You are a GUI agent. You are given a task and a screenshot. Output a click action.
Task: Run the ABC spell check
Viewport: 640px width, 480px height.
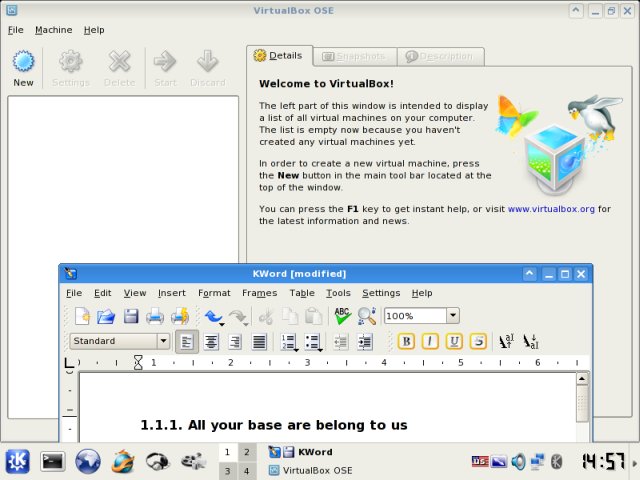pos(342,316)
